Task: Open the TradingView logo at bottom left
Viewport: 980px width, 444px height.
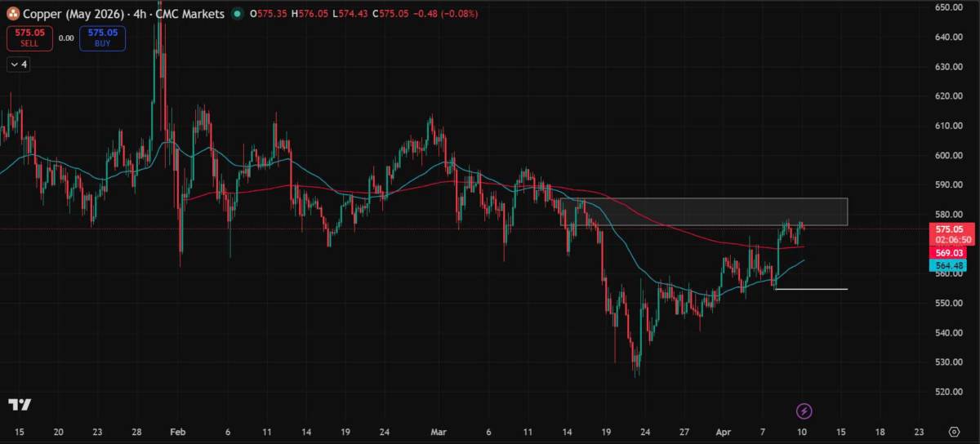Action: point(20,405)
